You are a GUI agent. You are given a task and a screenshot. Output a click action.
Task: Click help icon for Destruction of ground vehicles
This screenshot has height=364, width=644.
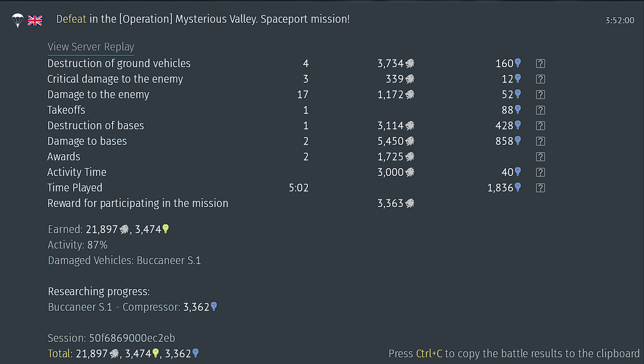point(540,64)
